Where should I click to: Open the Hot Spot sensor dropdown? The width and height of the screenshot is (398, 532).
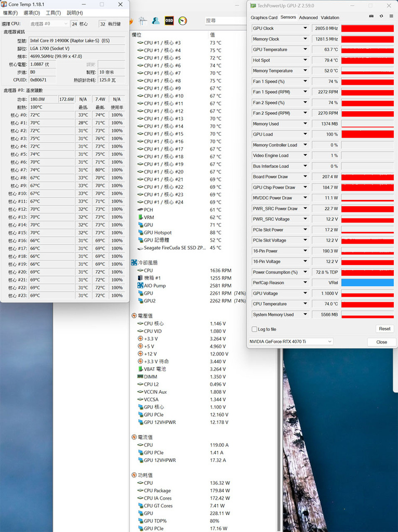click(x=305, y=60)
